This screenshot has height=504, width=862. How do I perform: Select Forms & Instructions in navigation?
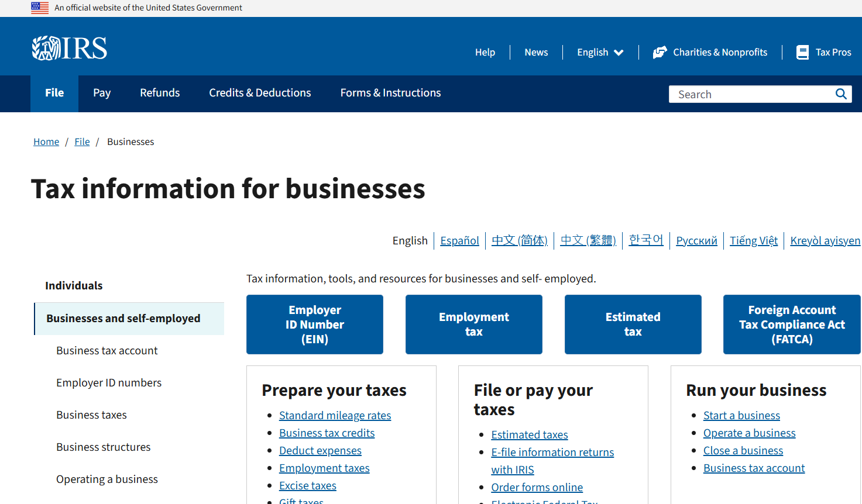[x=390, y=93]
